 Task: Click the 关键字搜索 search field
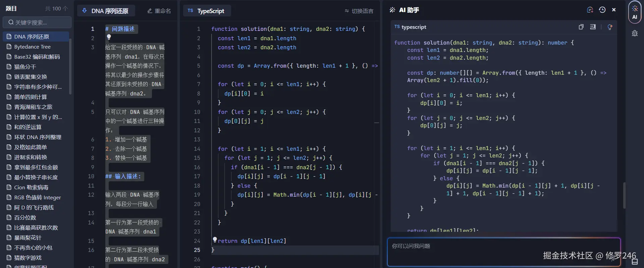pyautogui.click(x=37, y=22)
